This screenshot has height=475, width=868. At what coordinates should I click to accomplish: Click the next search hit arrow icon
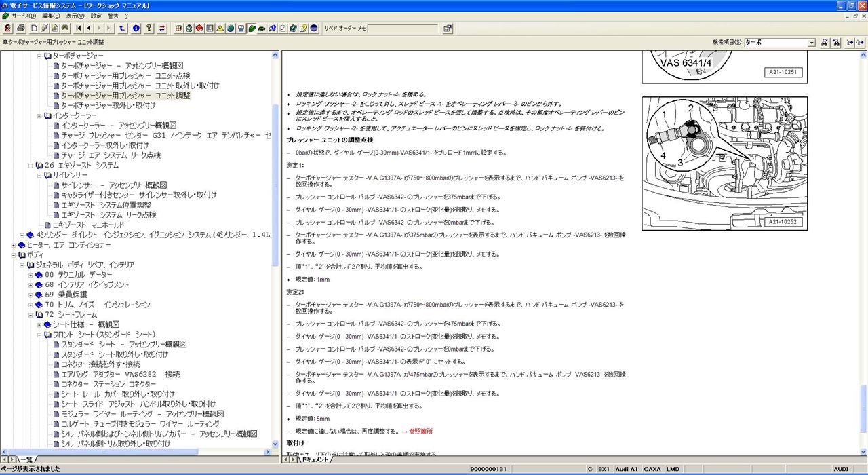[x=861, y=42]
